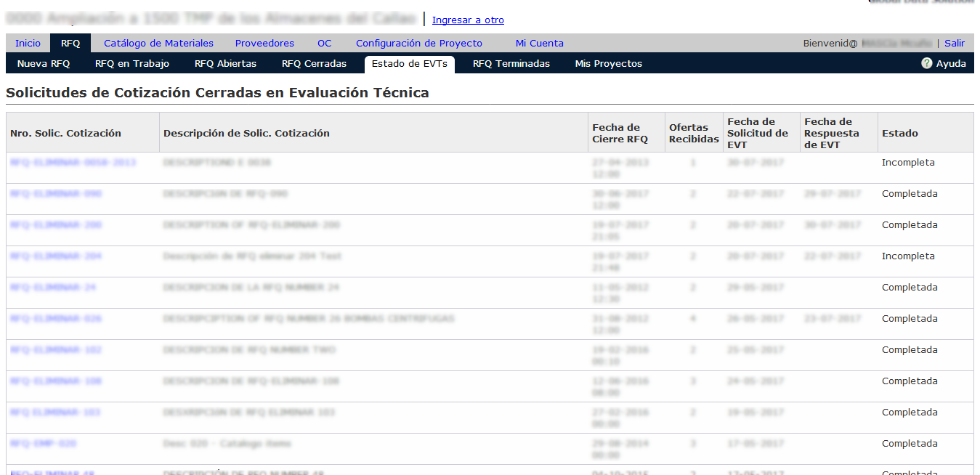980x475 pixels.
Task: Go to the Proveedores section
Action: click(x=264, y=43)
